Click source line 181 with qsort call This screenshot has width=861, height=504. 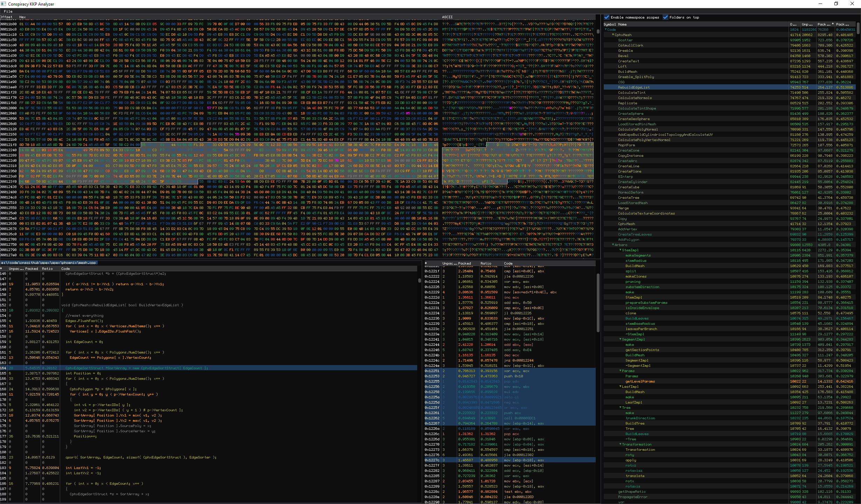tap(209, 457)
